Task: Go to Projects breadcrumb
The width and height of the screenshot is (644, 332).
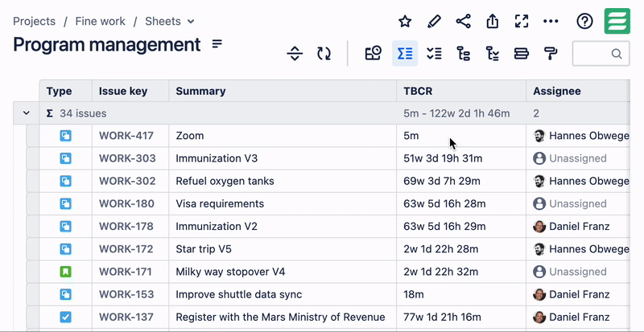Action: [x=34, y=21]
